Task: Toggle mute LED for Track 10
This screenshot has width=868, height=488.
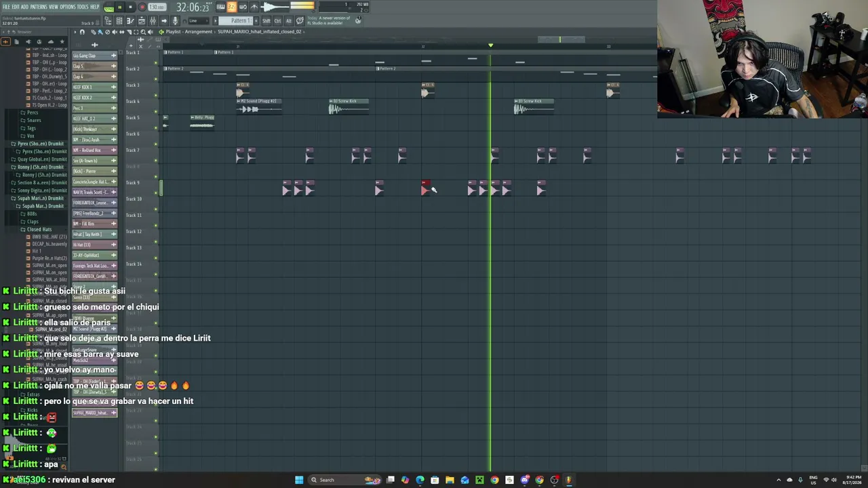Action: [x=156, y=209]
